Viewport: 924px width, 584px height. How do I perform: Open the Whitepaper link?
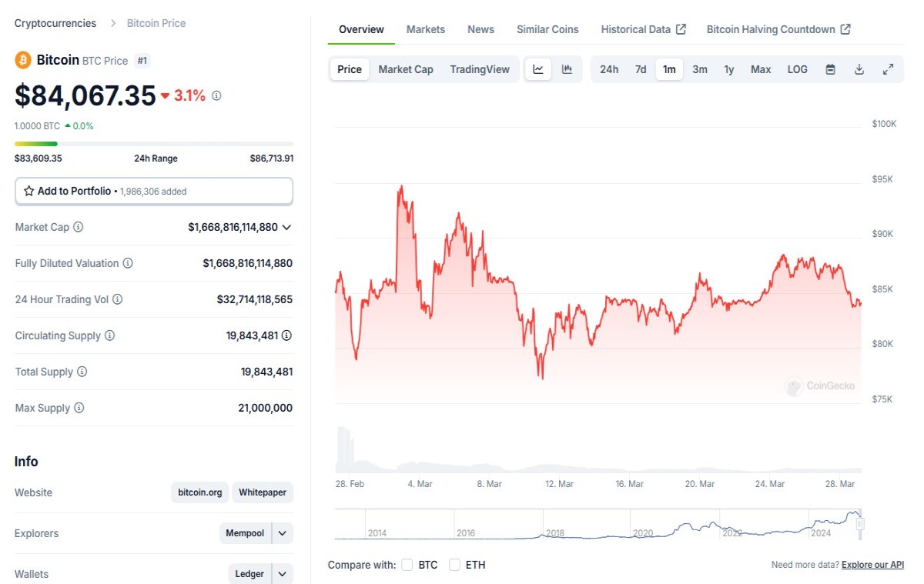click(x=263, y=492)
